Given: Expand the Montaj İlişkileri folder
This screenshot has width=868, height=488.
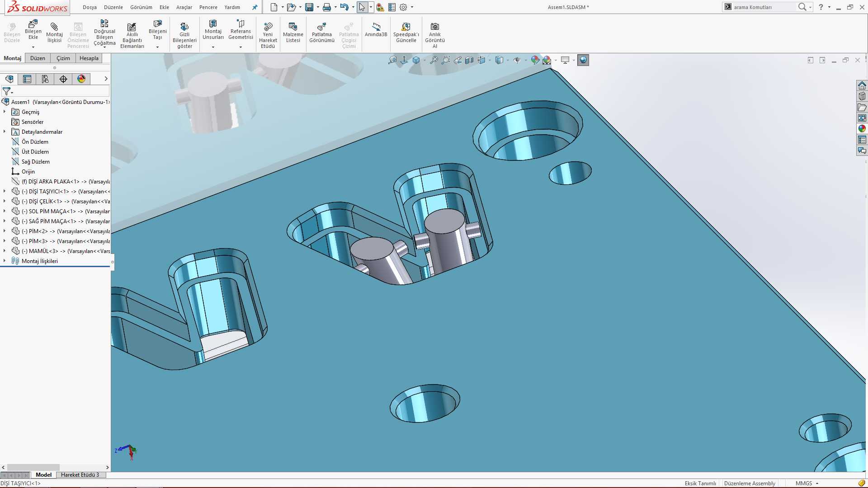Looking at the screenshot, I should coord(5,261).
